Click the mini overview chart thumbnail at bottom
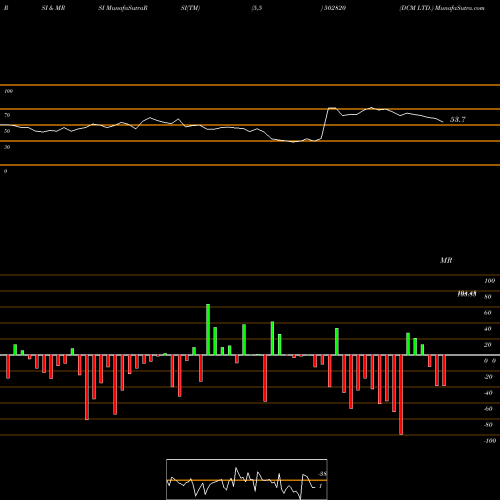 (247, 479)
